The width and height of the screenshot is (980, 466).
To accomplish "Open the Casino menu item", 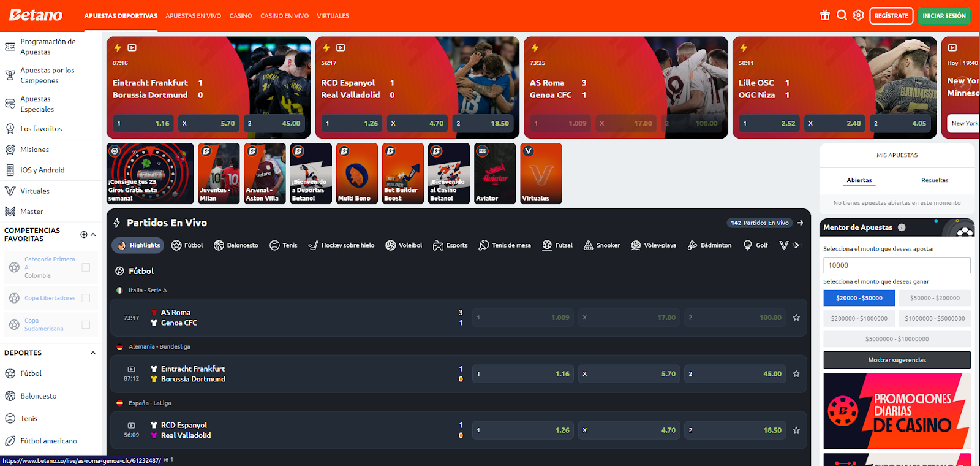I will pos(241,16).
